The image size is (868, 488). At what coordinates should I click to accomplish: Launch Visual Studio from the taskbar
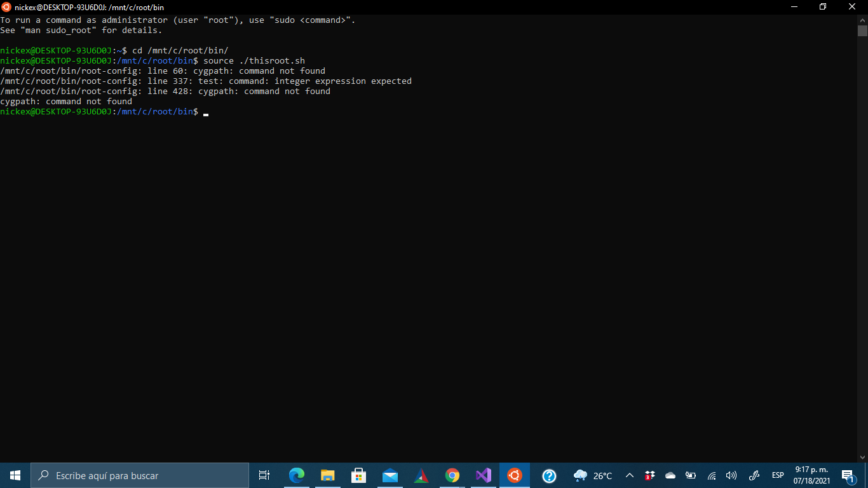click(484, 475)
